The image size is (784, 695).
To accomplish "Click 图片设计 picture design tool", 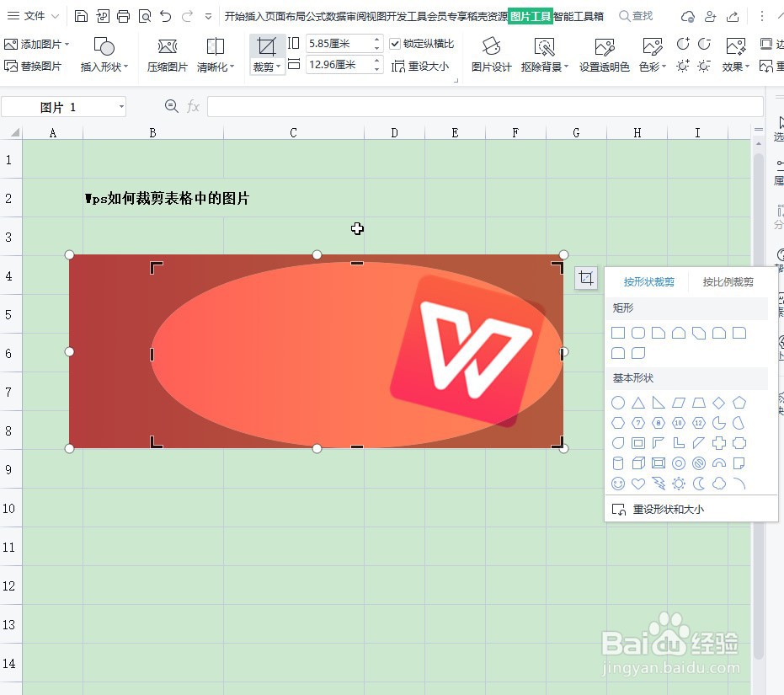I will click(491, 55).
